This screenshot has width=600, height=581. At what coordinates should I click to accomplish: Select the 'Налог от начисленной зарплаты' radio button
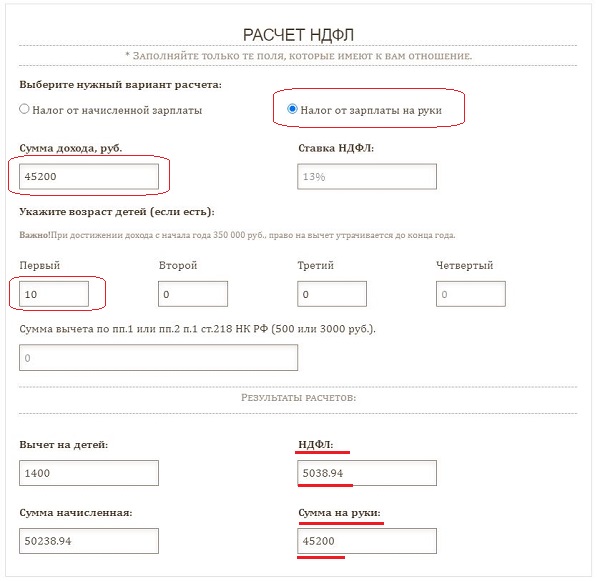click(x=24, y=109)
